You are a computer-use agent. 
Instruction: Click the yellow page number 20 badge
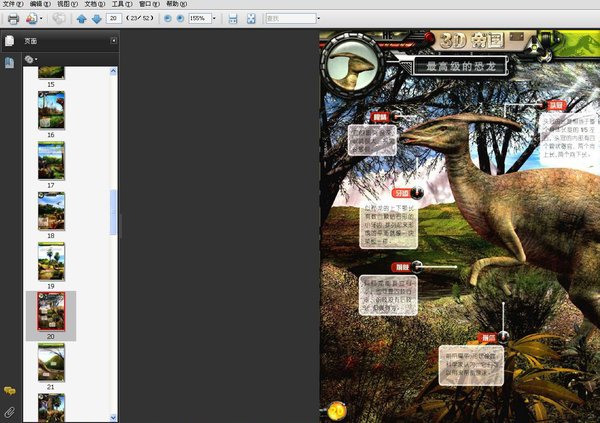pos(337,412)
